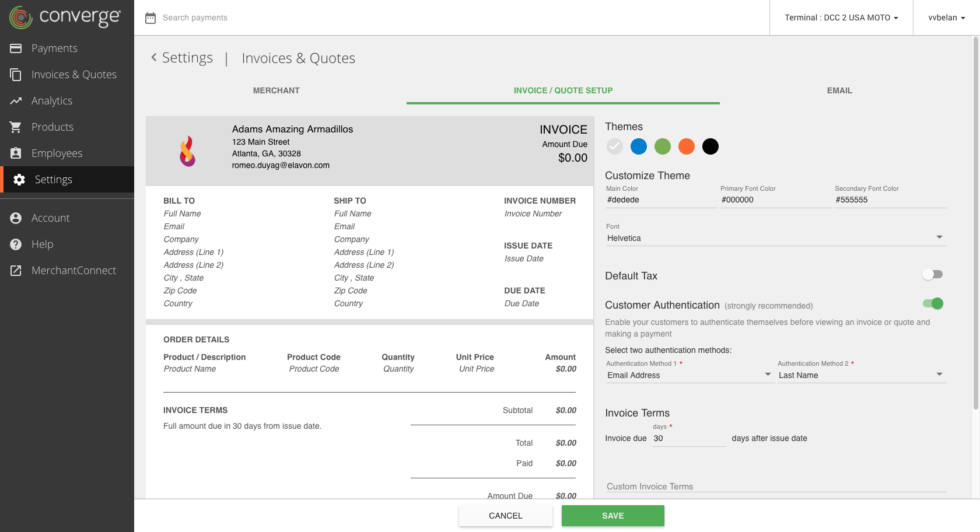Disable Customer Authentication
This screenshot has height=532, width=980.
pyautogui.click(x=932, y=303)
